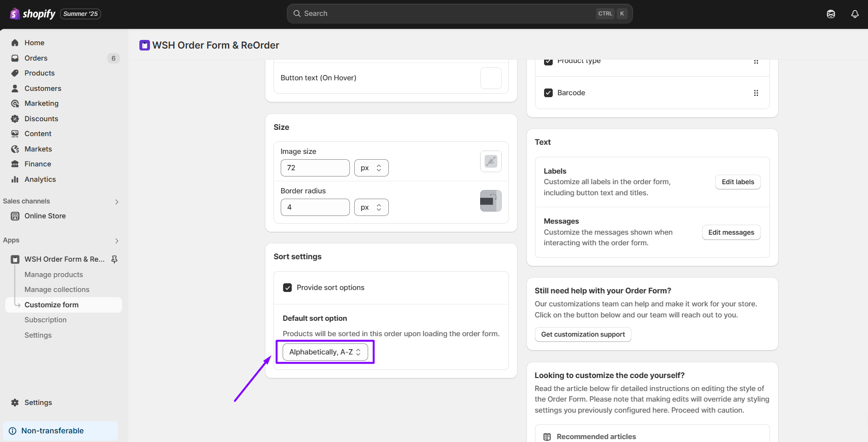Open the Alphabetically, A-Z sort dropdown

(x=325, y=352)
